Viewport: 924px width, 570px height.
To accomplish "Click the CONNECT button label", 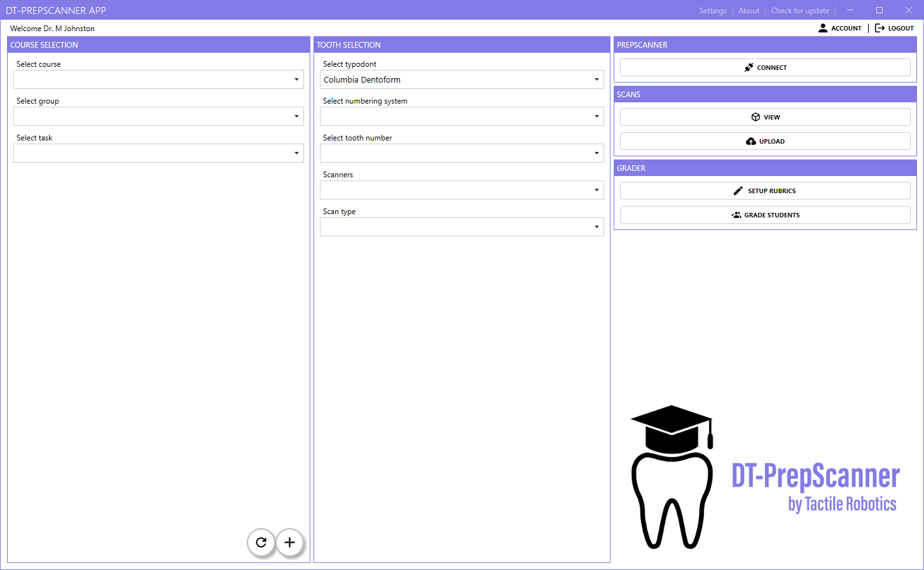I will click(x=772, y=67).
